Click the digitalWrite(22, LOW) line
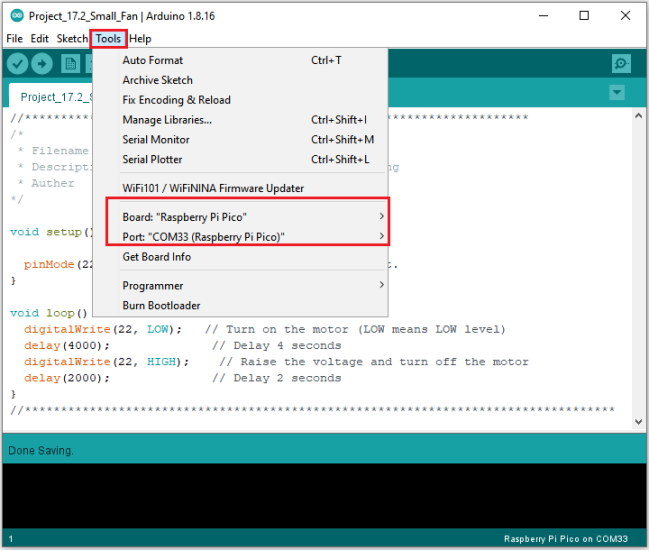Viewport: 650px width, 551px height. 103,329
